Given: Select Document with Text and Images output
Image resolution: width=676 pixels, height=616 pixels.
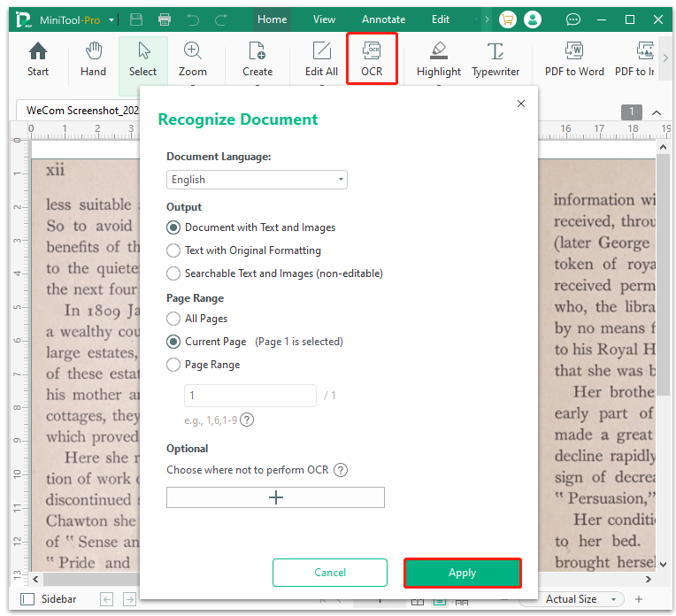Looking at the screenshot, I should pos(173,227).
